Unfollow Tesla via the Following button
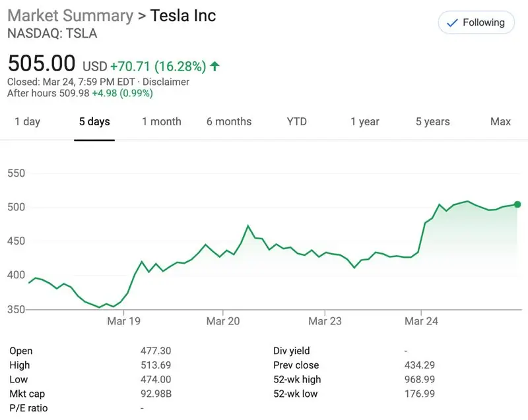 [476, 22]
